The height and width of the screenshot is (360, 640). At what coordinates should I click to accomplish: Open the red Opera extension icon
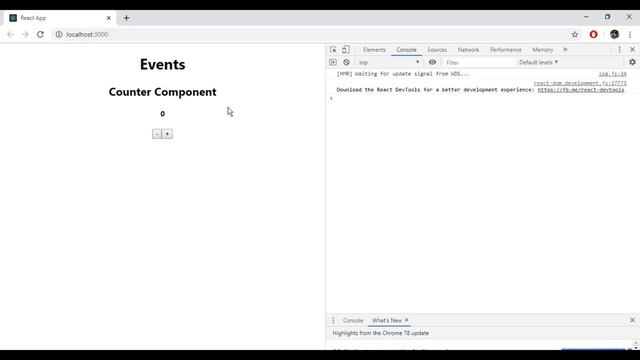click(593, 35)
